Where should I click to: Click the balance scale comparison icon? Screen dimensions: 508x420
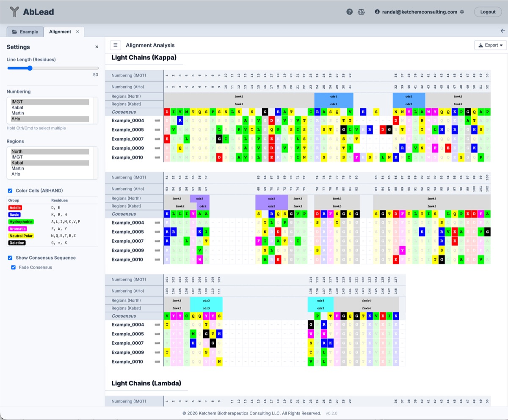[x=361, y=12]
